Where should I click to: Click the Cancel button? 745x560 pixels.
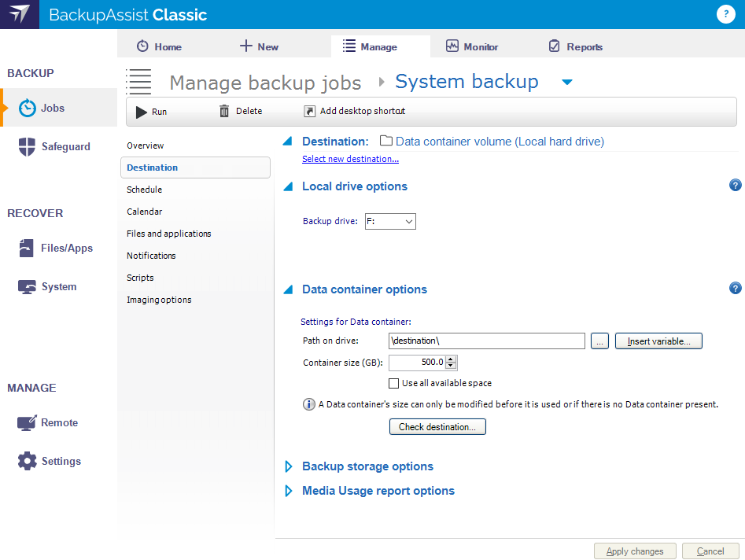click(710, 551)
